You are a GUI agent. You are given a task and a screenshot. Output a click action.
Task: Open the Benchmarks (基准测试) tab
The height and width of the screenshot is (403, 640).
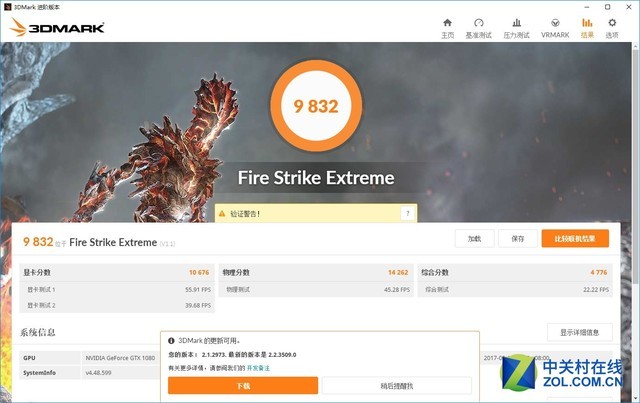(x=479, y=28)
